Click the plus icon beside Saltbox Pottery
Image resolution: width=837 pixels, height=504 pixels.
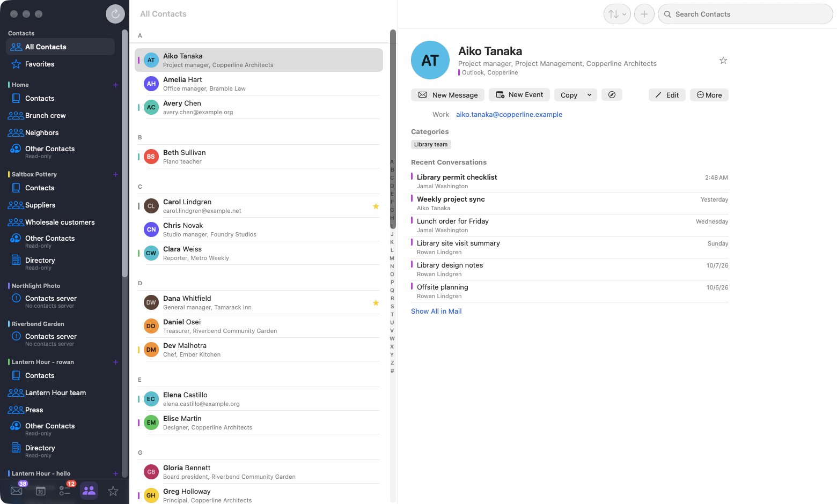tap(115, 174)
